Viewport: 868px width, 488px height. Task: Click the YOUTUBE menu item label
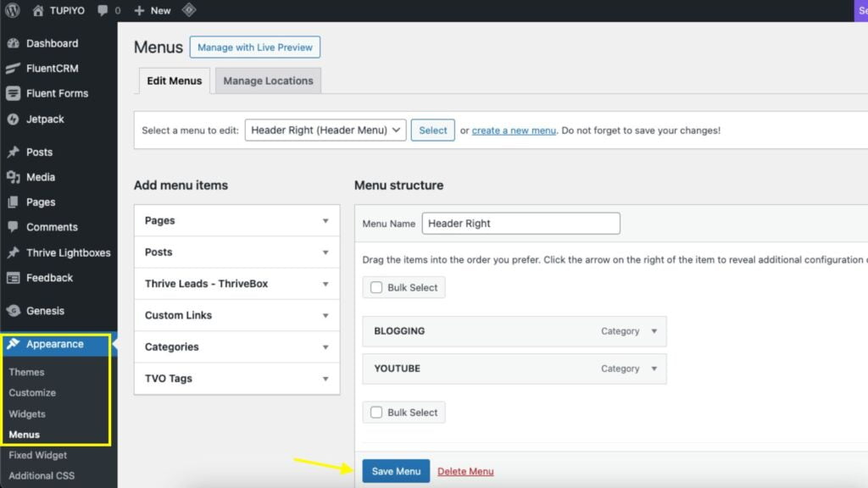(398, 369)
